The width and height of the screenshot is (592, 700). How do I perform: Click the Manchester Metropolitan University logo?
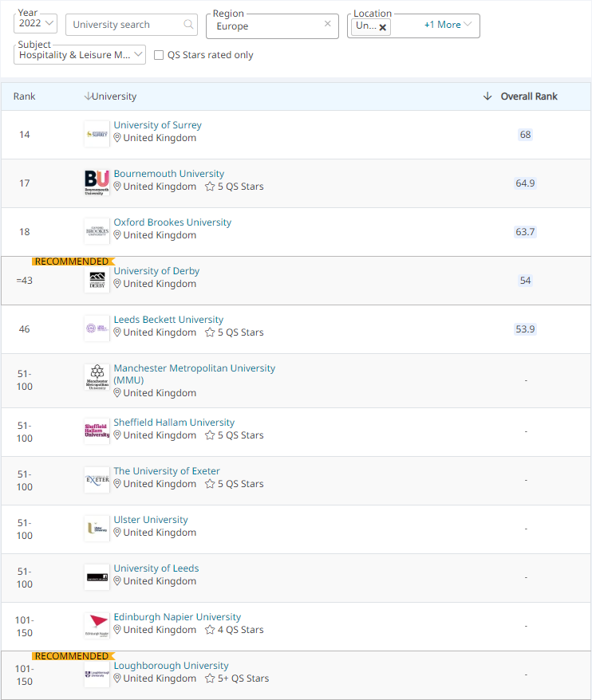97,377
